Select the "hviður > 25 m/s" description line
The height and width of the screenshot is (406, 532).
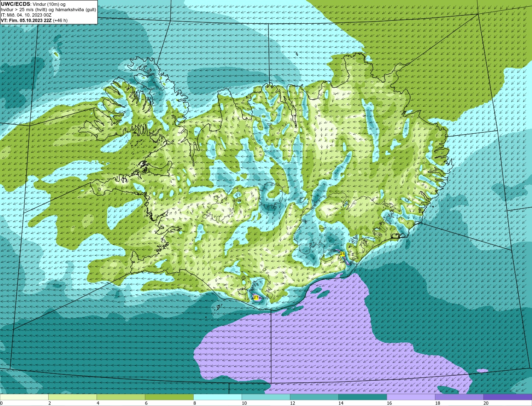pos(48,9)
